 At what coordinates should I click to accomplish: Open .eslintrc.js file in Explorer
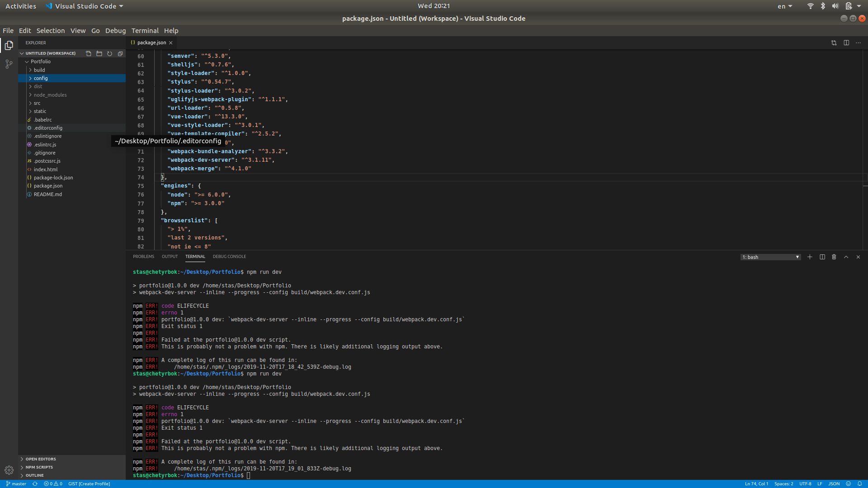[72, 145]
